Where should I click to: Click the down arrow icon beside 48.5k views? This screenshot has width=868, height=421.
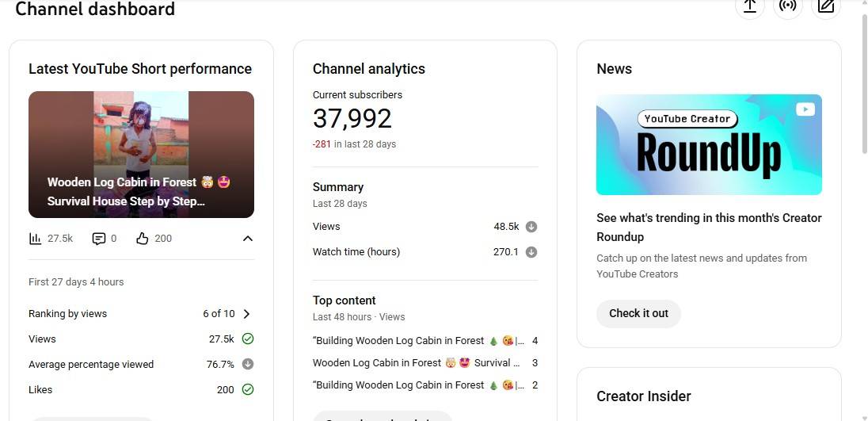tap(531, 227)
